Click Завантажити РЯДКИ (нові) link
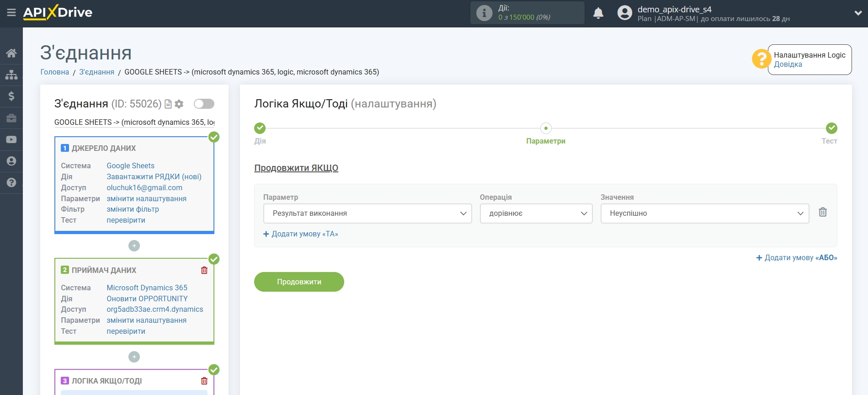Image resolution: width=868 pixels, height=395 pixels. pos(154,177)
